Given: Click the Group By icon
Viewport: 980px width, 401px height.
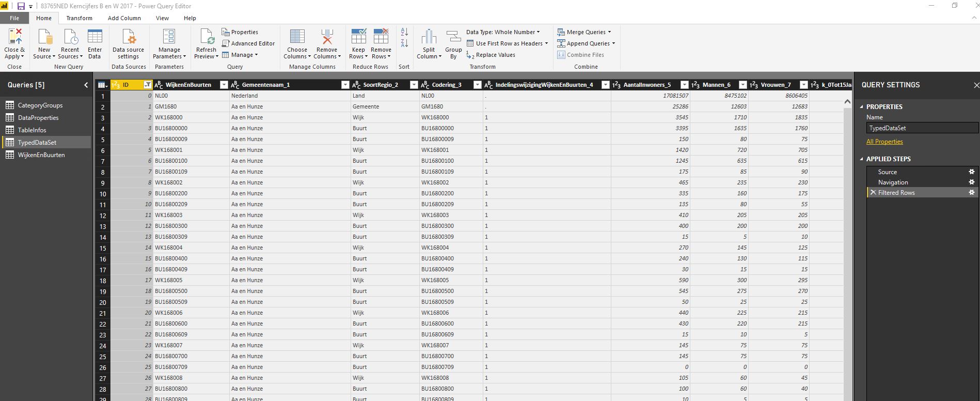Looking at the screenshot, I should click(x=453, y=37).
